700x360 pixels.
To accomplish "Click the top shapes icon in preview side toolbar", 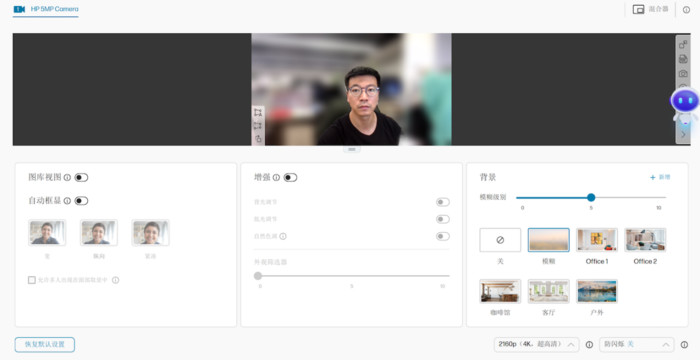I will (x=683, y=45).
